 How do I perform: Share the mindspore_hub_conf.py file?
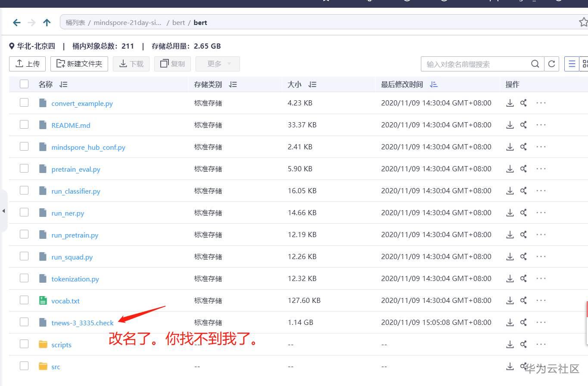[x=523, y=147]
